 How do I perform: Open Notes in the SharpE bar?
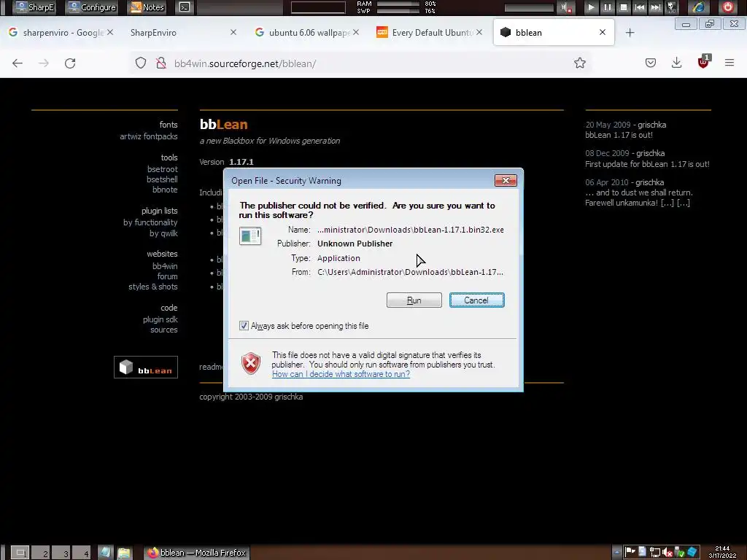pyautogui.click(x=147, y=7)
